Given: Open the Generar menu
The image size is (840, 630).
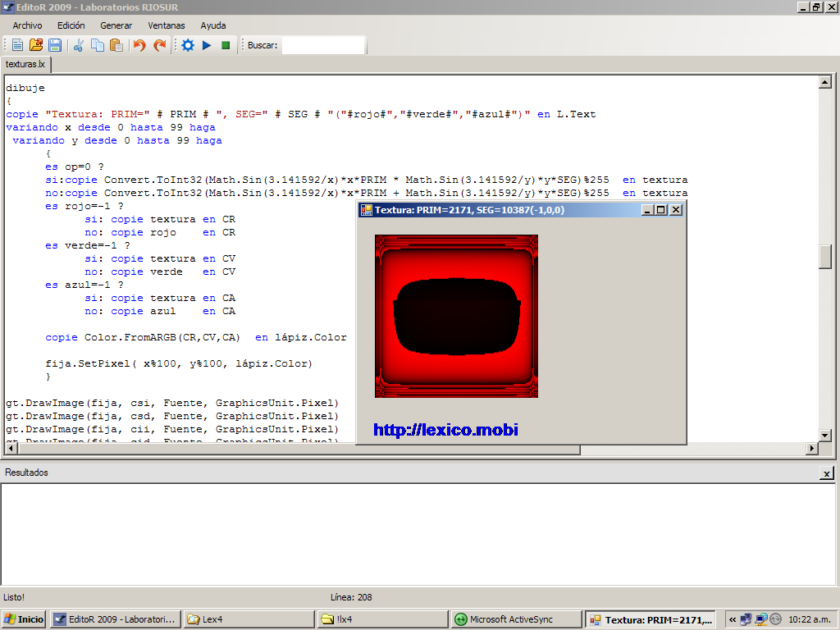Looking at the screenshot, I should coord(116,25).
